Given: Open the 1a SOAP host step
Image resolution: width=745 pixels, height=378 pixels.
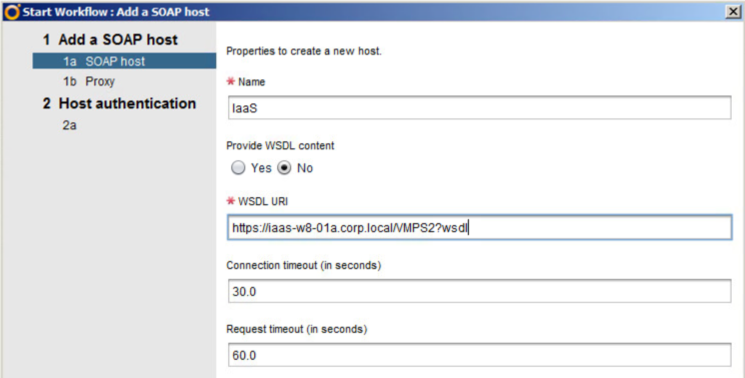Looking at the screenshot, I should click(x=124, y=61).
